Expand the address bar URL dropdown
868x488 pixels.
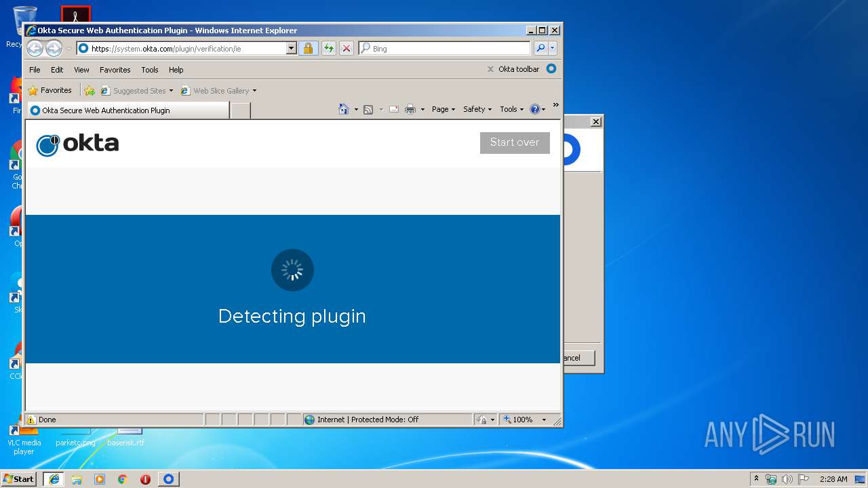tap(292, 48)
